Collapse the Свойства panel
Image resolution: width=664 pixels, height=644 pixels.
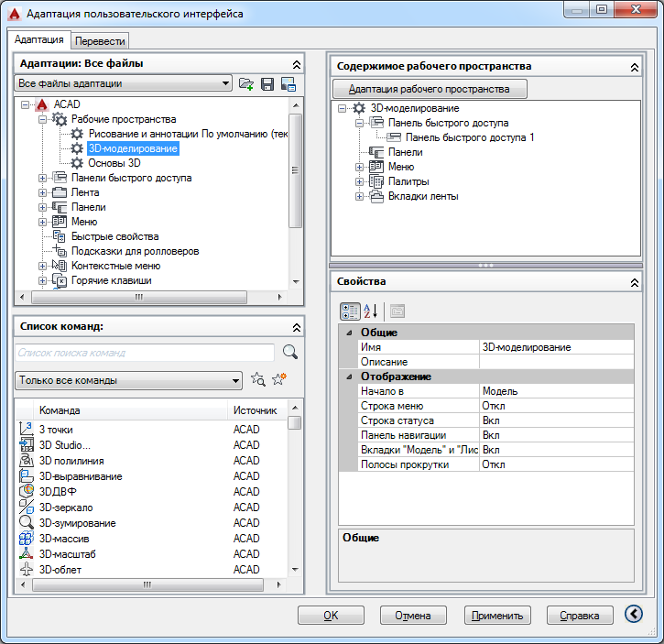635,282
